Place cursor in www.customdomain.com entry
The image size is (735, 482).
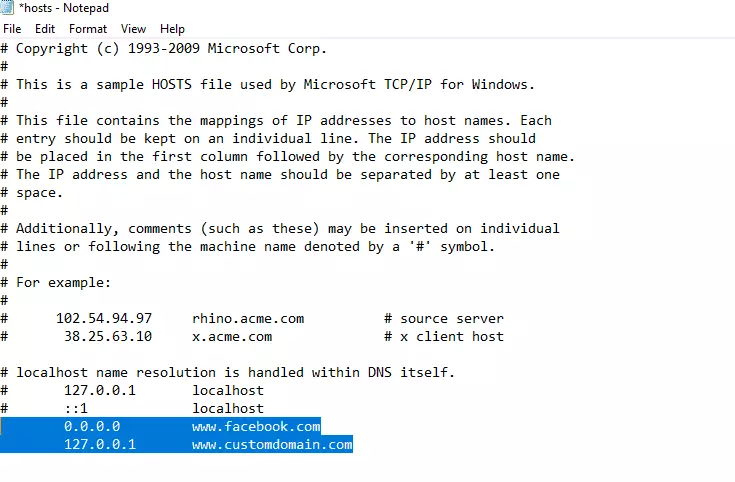[272, 444]
